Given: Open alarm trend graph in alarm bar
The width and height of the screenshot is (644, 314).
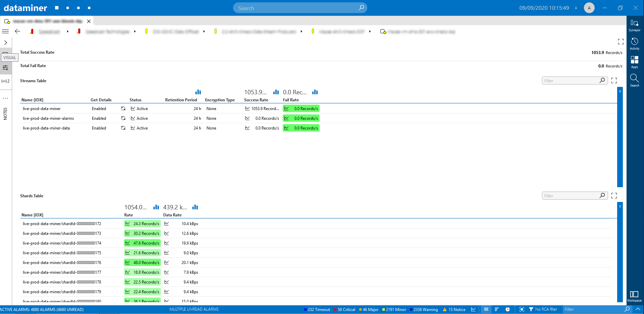Looking at the screenshot, I should 473,309.
